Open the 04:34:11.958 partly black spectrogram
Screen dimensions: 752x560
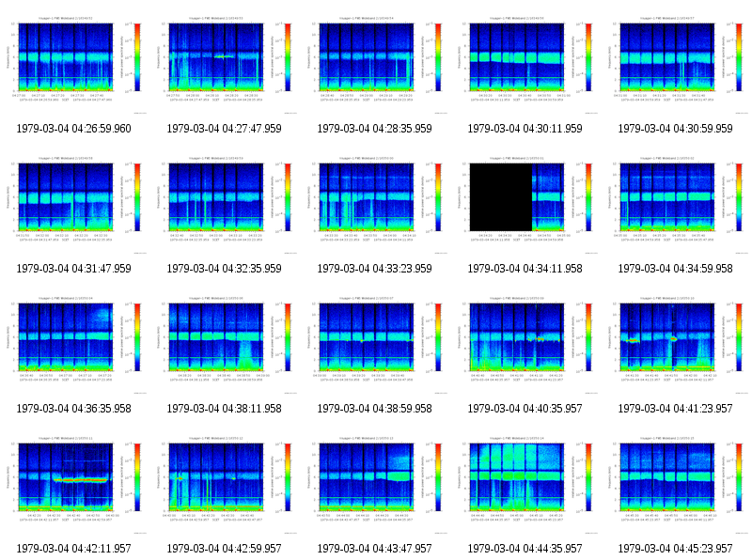click(x=525, y=205)
